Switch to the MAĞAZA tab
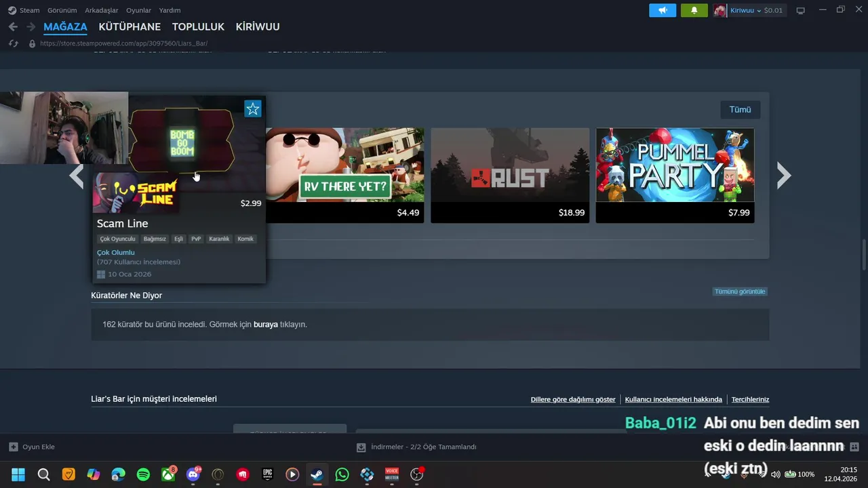 [x=65, y=27]
